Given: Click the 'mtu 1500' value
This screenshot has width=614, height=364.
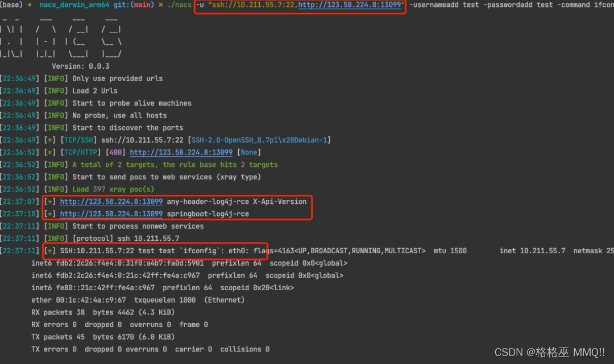Looking at the screenshot, I should click(450, 251).
